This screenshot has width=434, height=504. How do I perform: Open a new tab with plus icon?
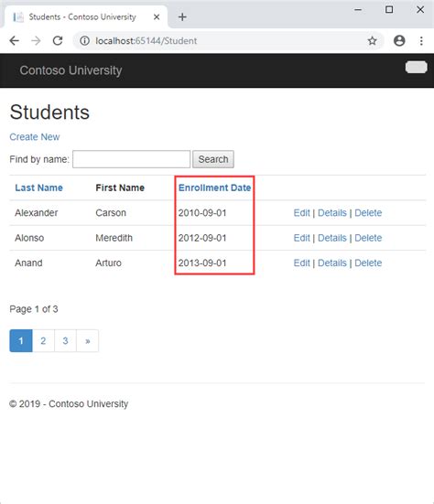coord(182,17)
